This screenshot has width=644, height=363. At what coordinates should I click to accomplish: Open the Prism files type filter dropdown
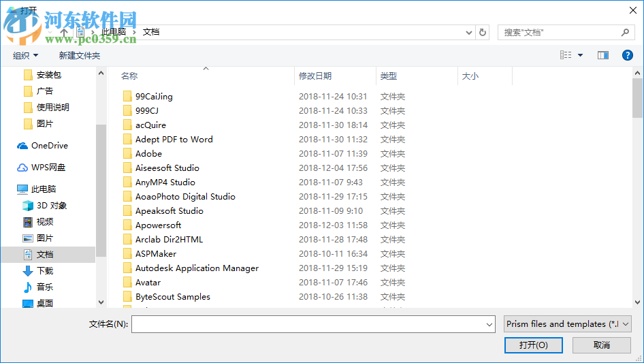pos(568,324)
